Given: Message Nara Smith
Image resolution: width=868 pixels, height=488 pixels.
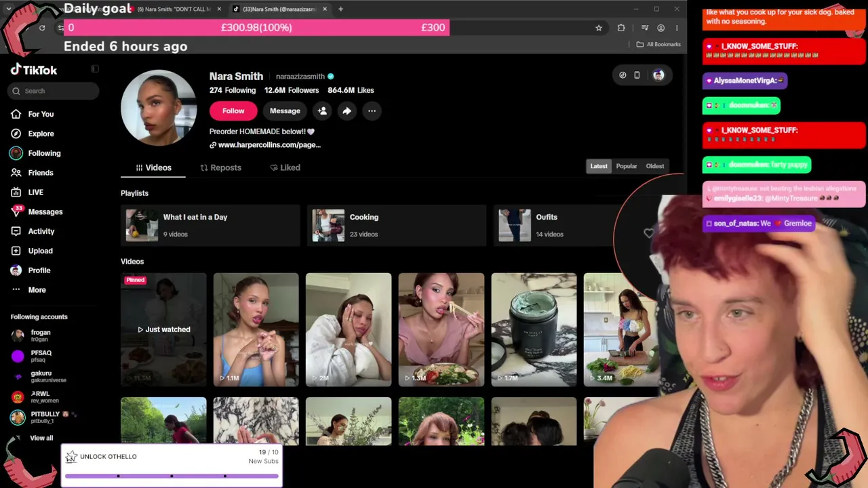Looking at the screenshot, I should (x=285, y=111).
